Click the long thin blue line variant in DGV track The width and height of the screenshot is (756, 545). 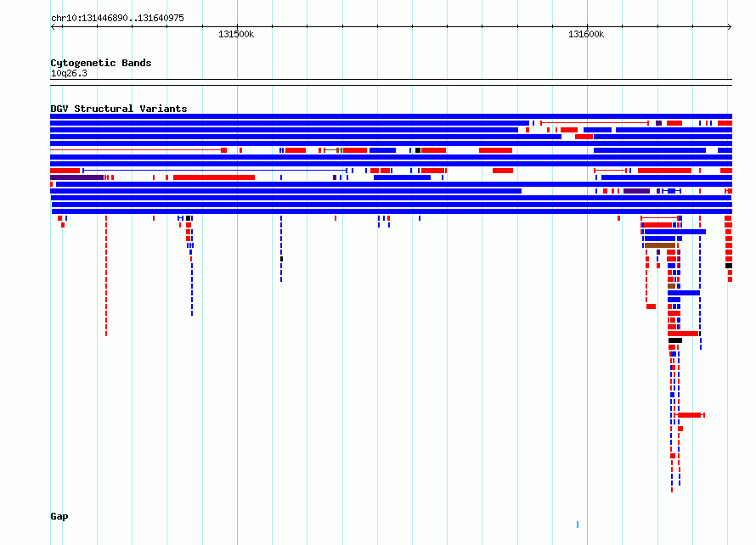tap(215, 171)
